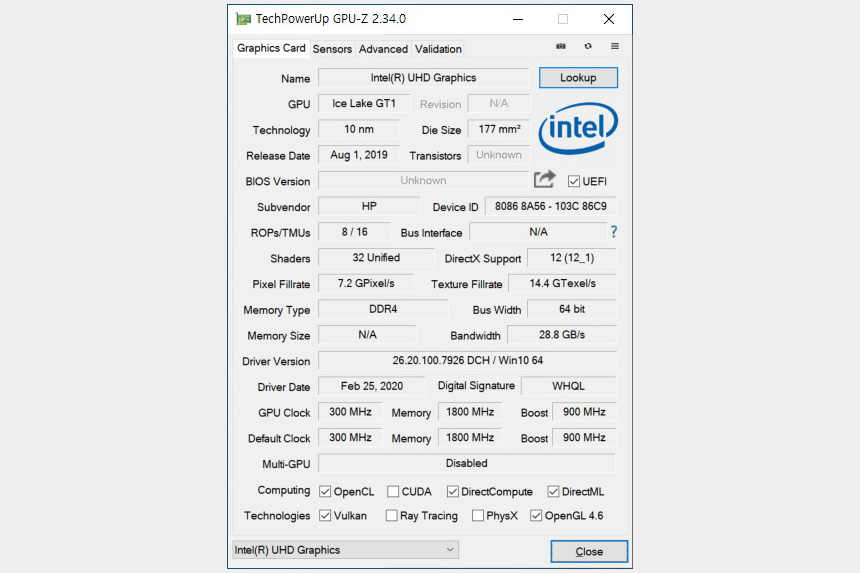Open the Advanced tab
Screen dimensions: 860x573
click(383, 49)
